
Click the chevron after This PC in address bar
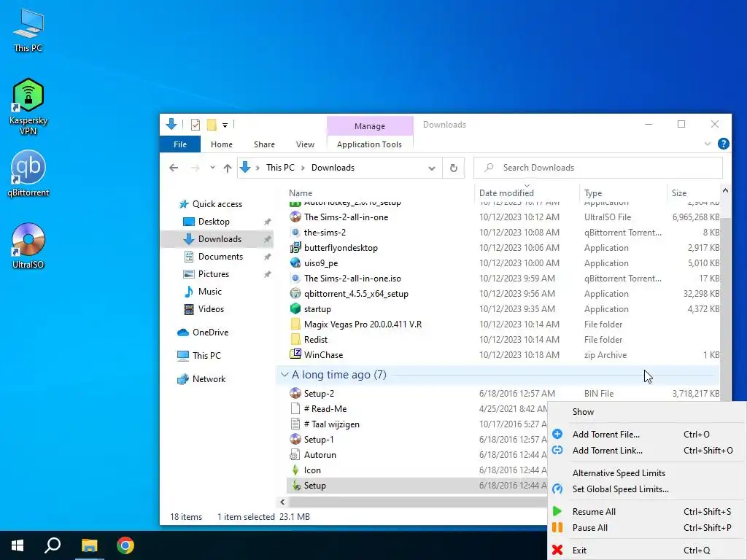pos(303,168)
